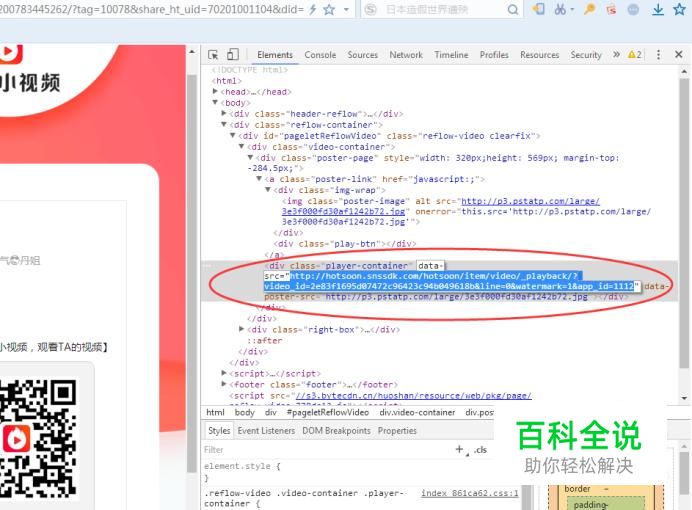Click the warning count icon
Screen dimensions: 692x510
(635, 55)
